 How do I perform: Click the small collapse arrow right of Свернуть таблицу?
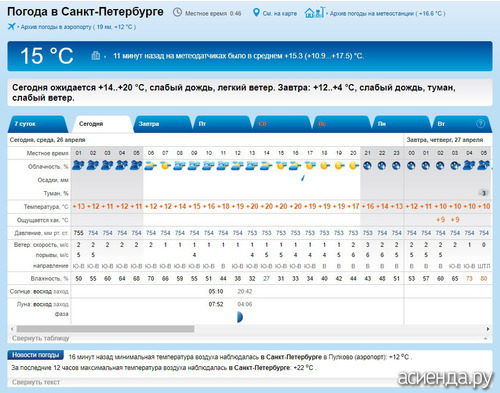(486, 338)
